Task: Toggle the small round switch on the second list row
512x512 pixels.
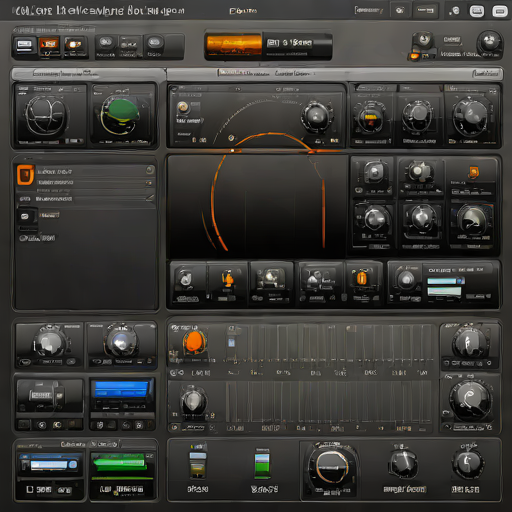Action: [149, 183]
